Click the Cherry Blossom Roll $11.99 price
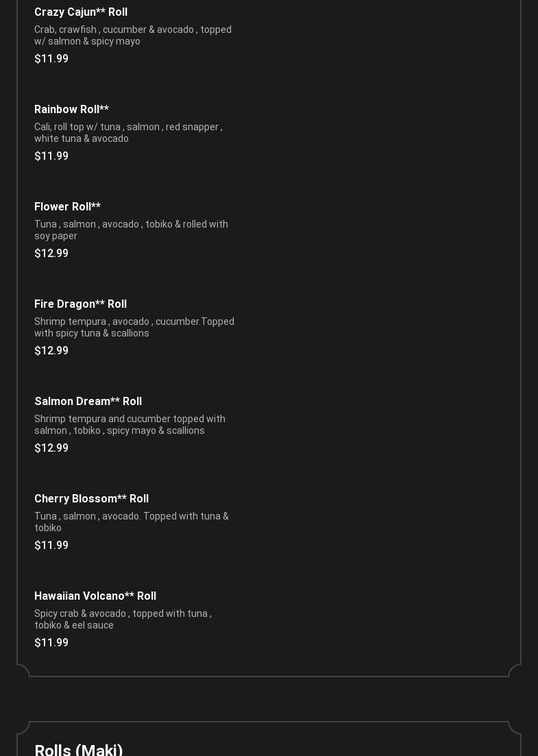This screenshot has width=538, height=756. (51, 546)
